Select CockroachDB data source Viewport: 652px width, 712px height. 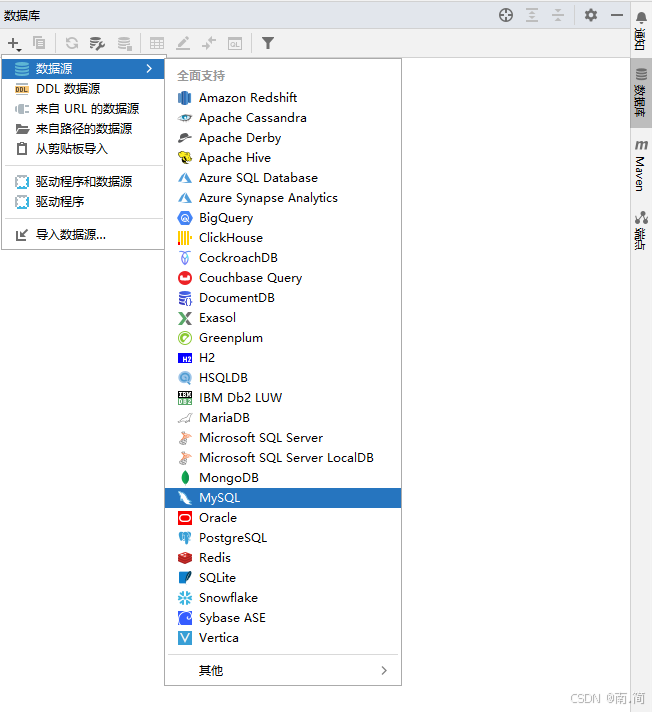(x=283, y=257)
